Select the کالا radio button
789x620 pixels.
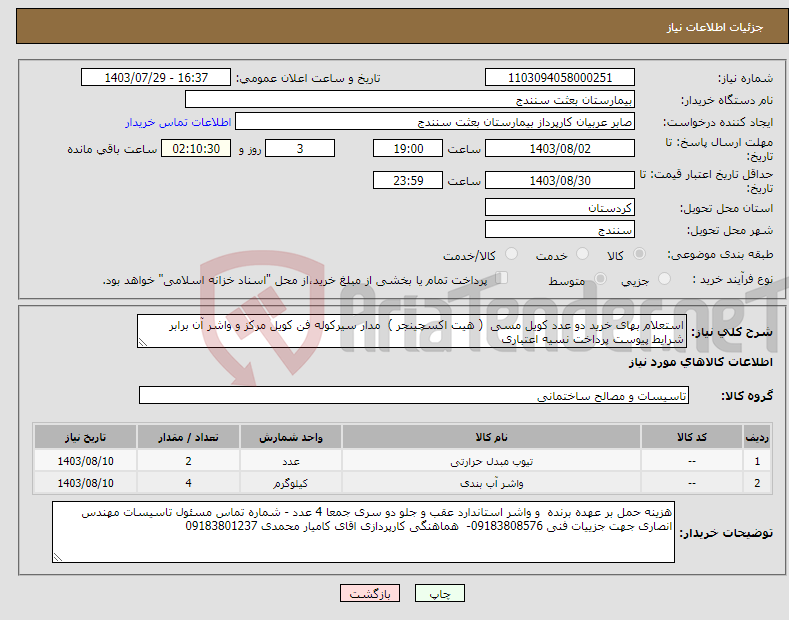[639, 254]
